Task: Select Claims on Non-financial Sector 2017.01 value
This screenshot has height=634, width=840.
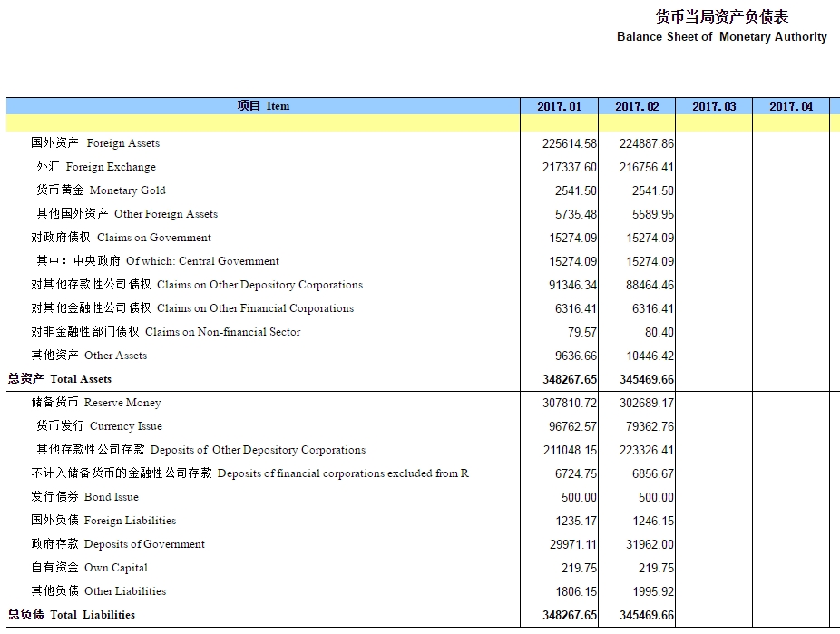Action: [x=582, y=332]
